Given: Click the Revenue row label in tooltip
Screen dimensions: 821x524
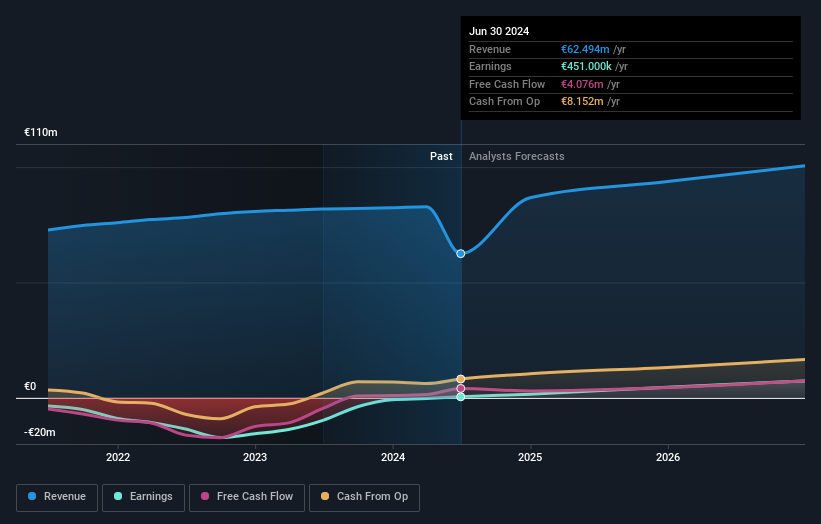Looking at the screenshot, I should (x=490, y=49).
